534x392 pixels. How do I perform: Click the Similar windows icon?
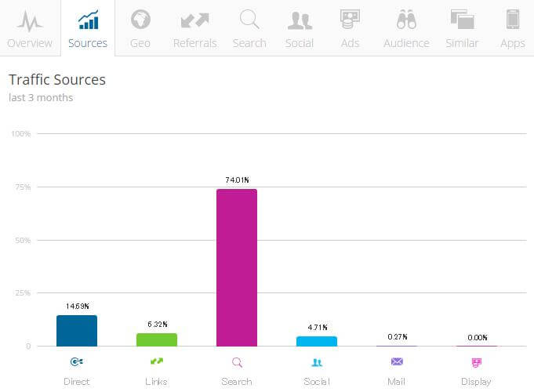point(462,19)
